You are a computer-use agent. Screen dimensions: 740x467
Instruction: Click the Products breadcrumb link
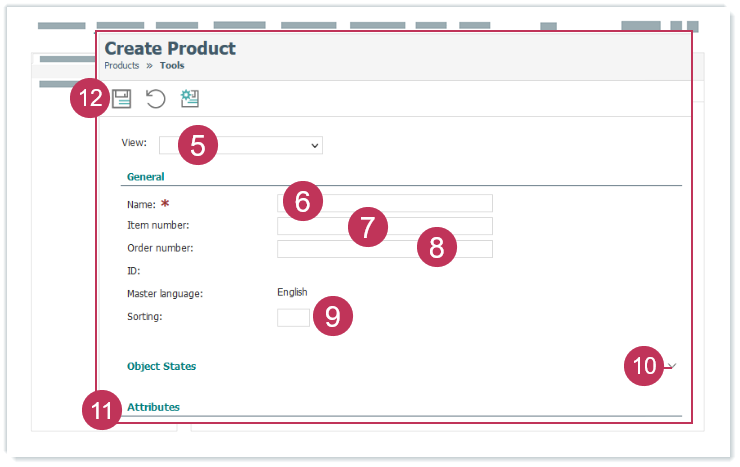pos(121,66)
